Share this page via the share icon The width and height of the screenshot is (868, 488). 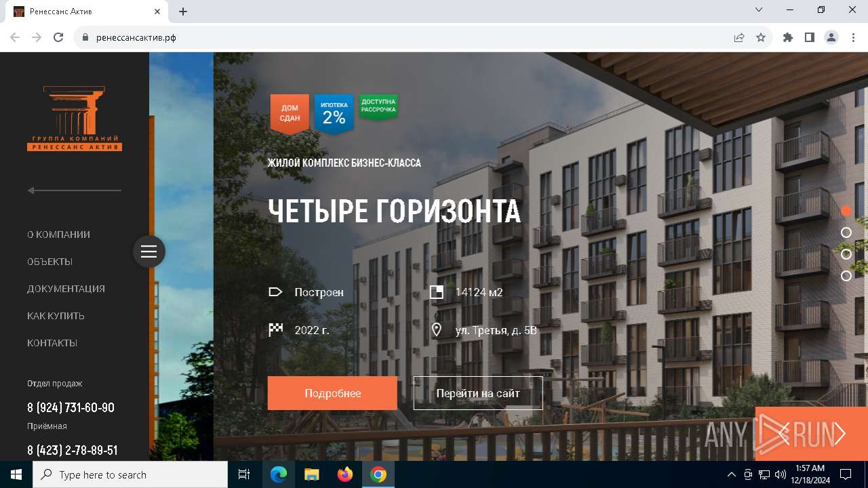click(739, 37)
